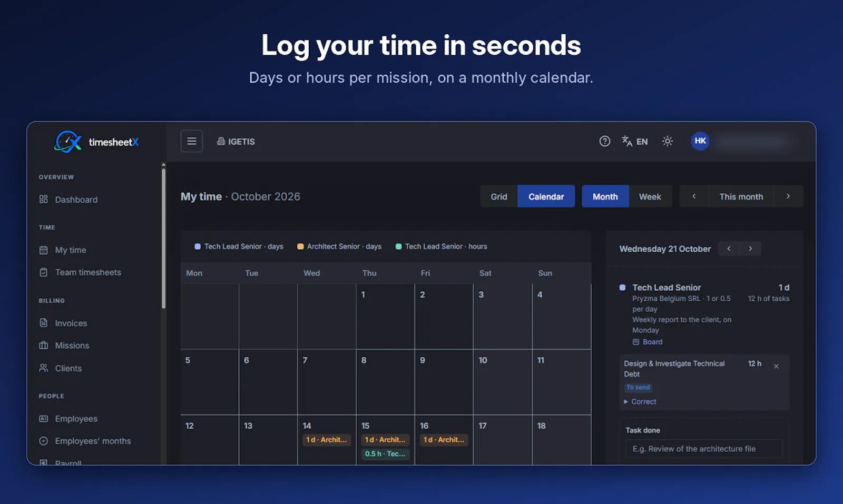The height and width of the screenshot is (504, 843).
Task: Select the Month view
Action: 605,196
